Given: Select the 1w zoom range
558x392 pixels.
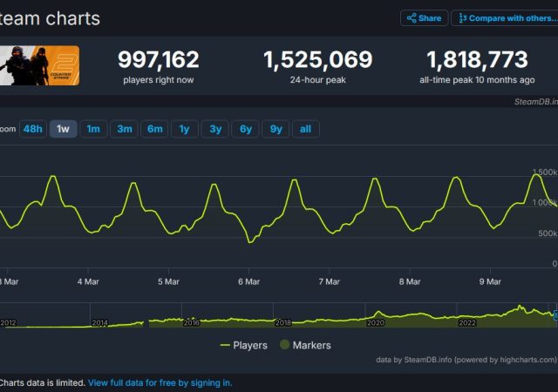Looking at the screenshot, I should pos(63,129).
